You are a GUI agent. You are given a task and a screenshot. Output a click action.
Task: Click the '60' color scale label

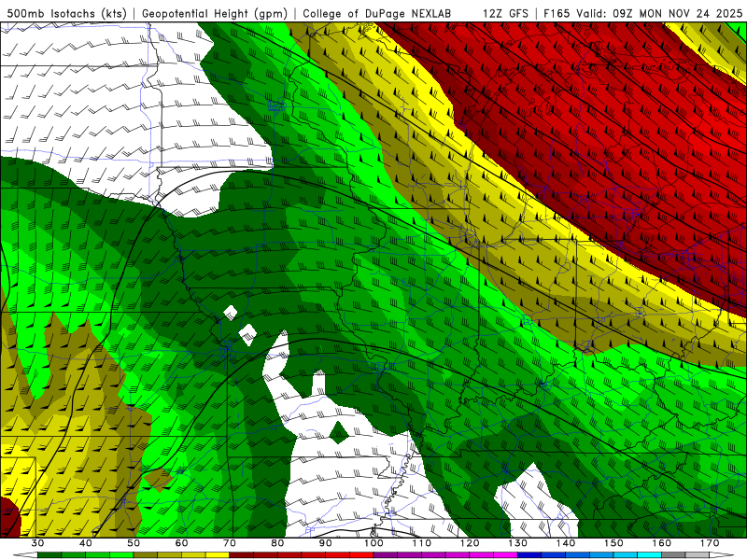coord(181,543)
